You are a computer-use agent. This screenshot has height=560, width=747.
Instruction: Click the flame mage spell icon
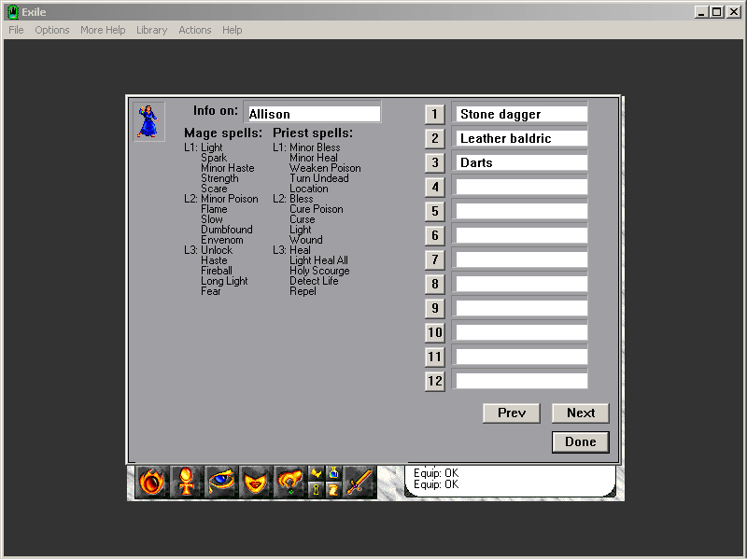(152, 482)
